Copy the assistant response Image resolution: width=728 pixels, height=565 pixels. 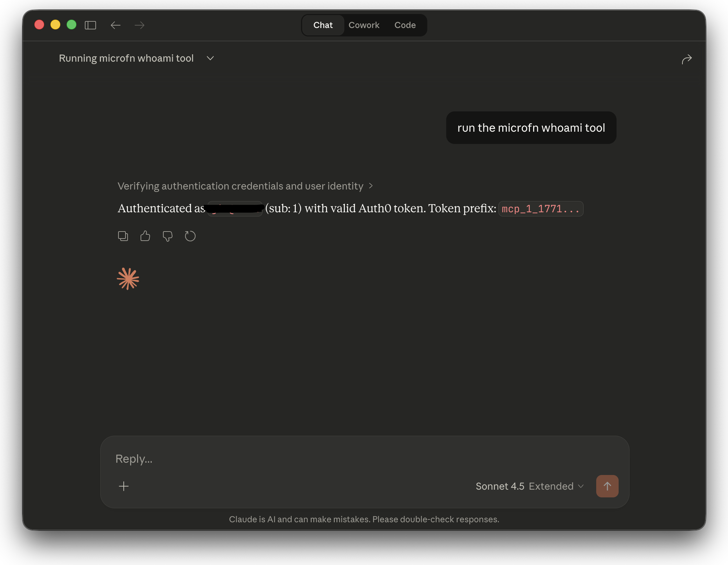(x=123, y=236)
